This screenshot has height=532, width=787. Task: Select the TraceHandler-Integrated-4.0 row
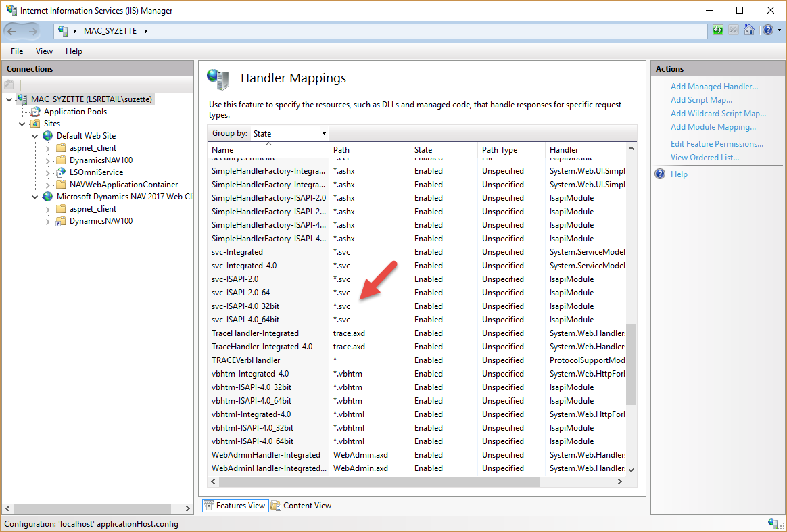pos(416,347)
